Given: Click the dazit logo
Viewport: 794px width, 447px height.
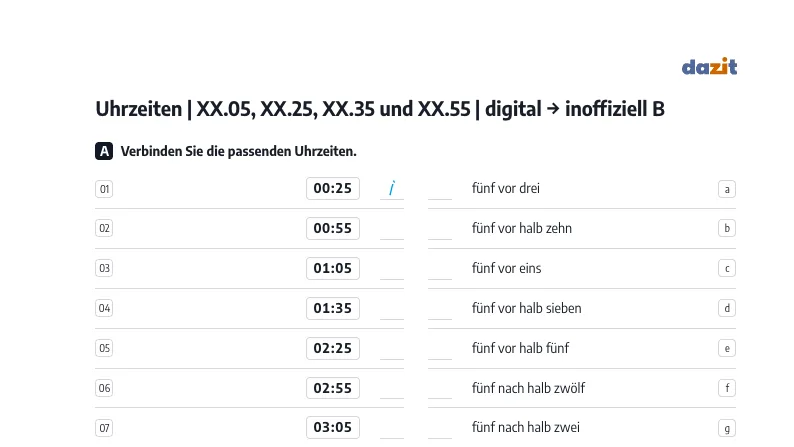Looking at the screenshot, I should (x=709, y=66).
